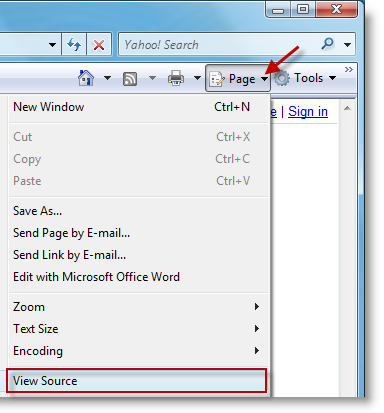Expand the Zoom submenu

click(138, 307)
